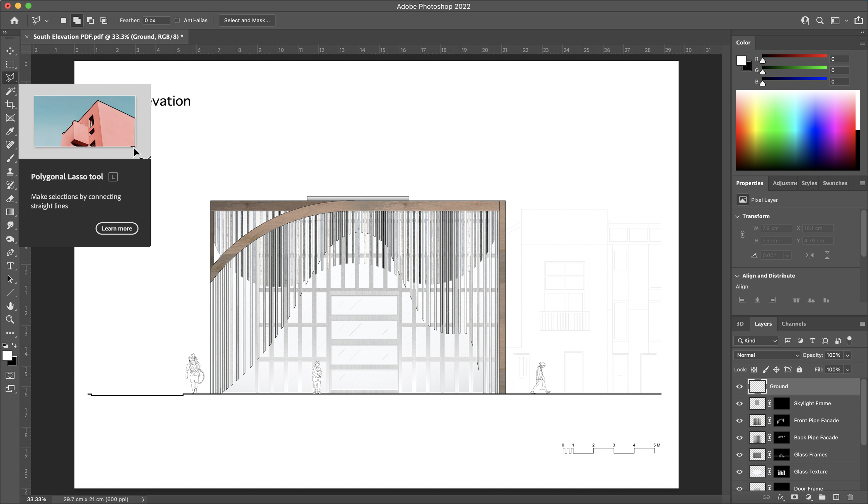Screen dimensions: 868x504
Task: Switch to the Layers tab
Action: point(763,323)
